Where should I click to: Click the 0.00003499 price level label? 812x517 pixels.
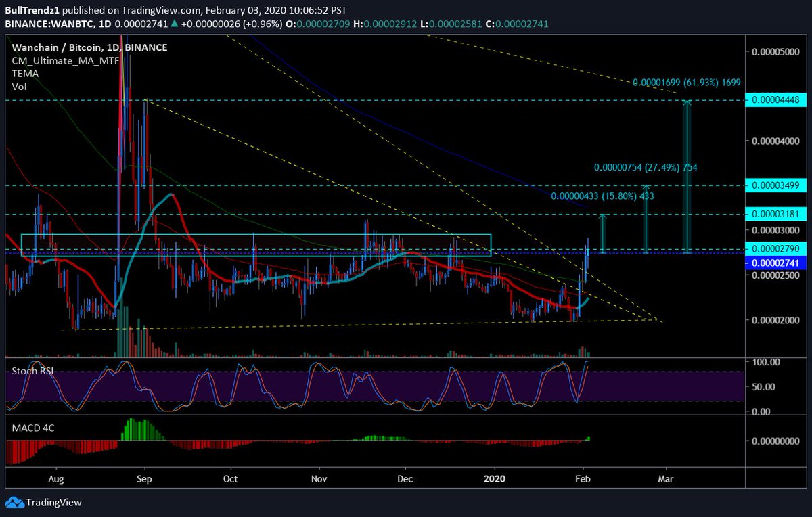pos(775,185)
